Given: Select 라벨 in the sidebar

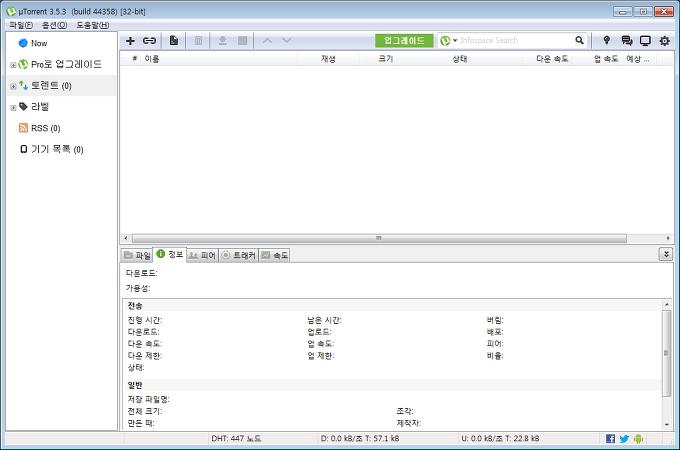Looking at the screenshot, I should pos(40,107).
